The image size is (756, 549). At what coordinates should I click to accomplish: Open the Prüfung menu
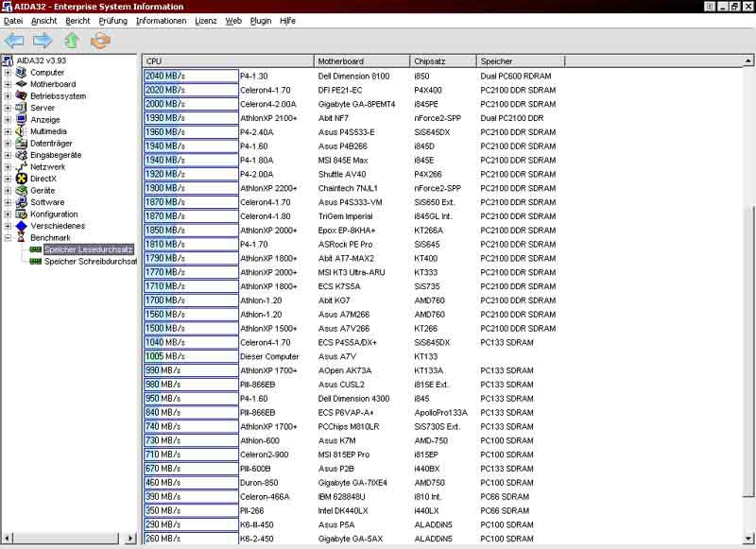pos(113,21)
